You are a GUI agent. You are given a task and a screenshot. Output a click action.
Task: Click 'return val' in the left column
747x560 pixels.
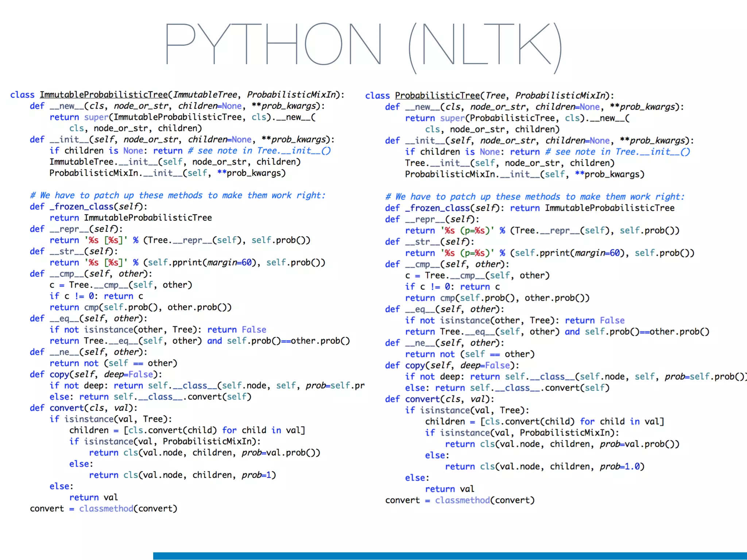[93, 498]
